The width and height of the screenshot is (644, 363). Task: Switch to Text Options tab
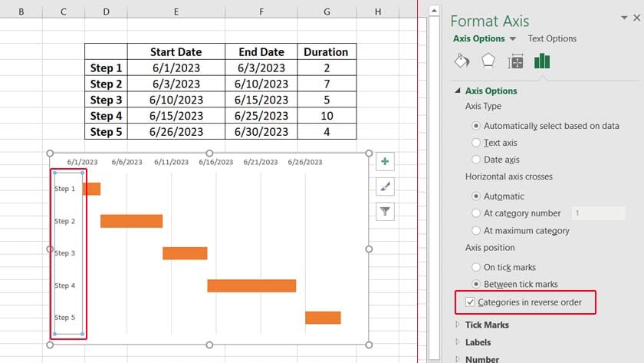point(552,38)
